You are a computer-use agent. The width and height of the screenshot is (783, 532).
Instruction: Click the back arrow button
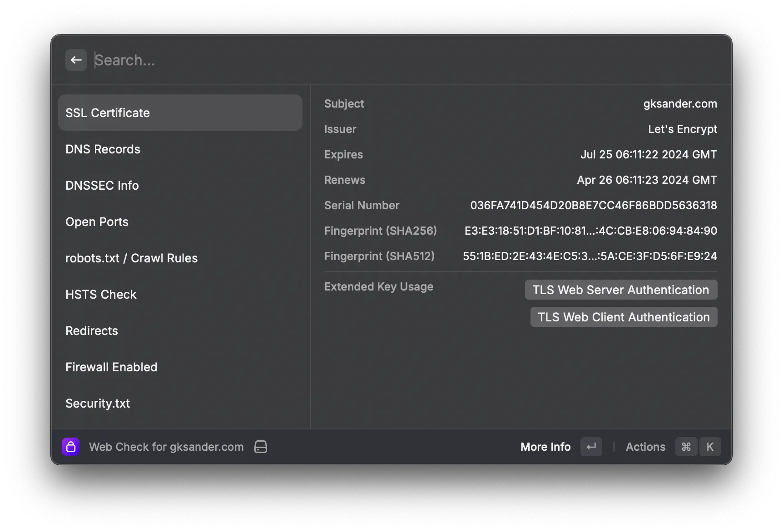tap(76, 60)
